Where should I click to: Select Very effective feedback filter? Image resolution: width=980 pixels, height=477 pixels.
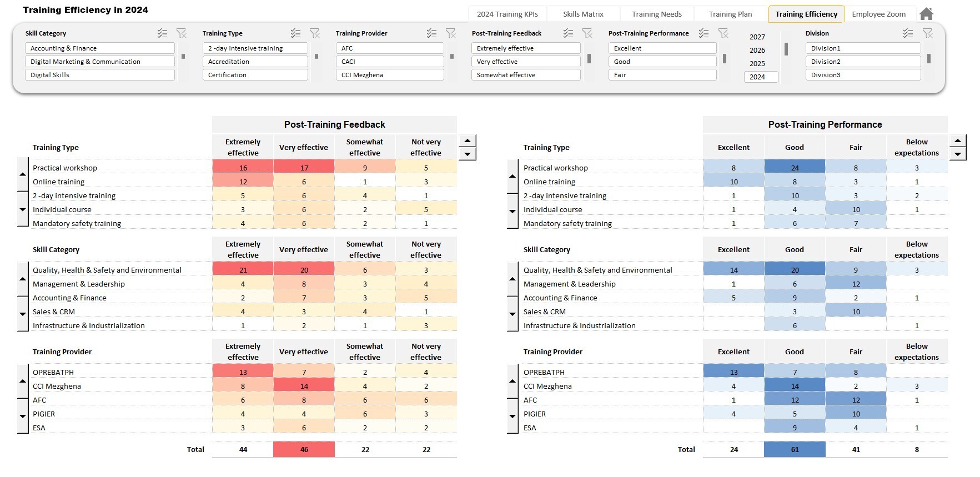[x=526, y=62]
